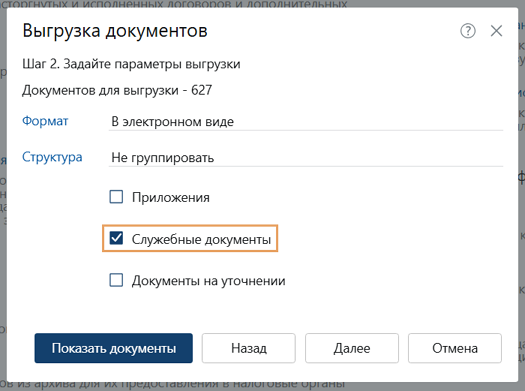
Task: Enable the Приложения checkbox
Action: (x=116, y=197)
